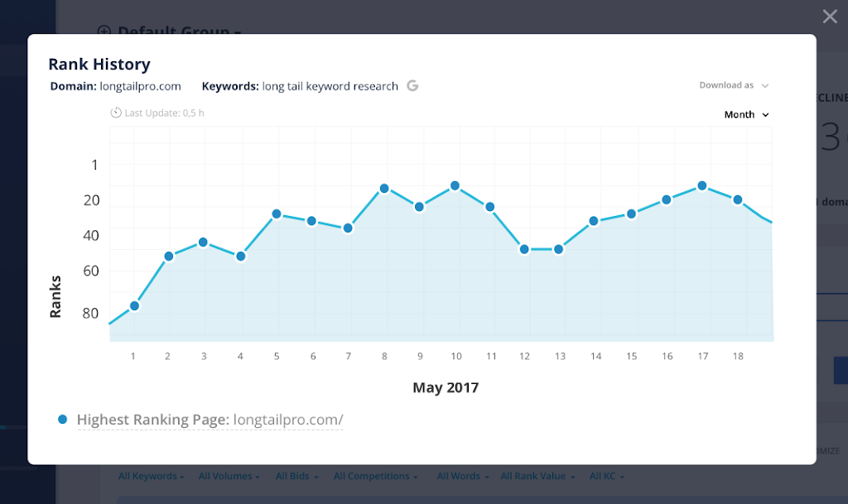848x504 pixels.
Task: Click the data point for May 13
Action: click(x=559, y=250)
